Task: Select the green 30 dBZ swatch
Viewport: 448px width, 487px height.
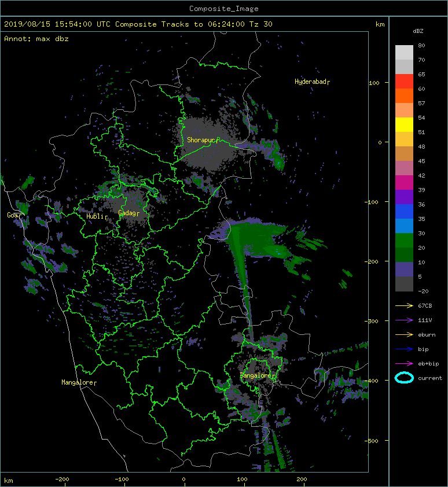Action: 404,240
